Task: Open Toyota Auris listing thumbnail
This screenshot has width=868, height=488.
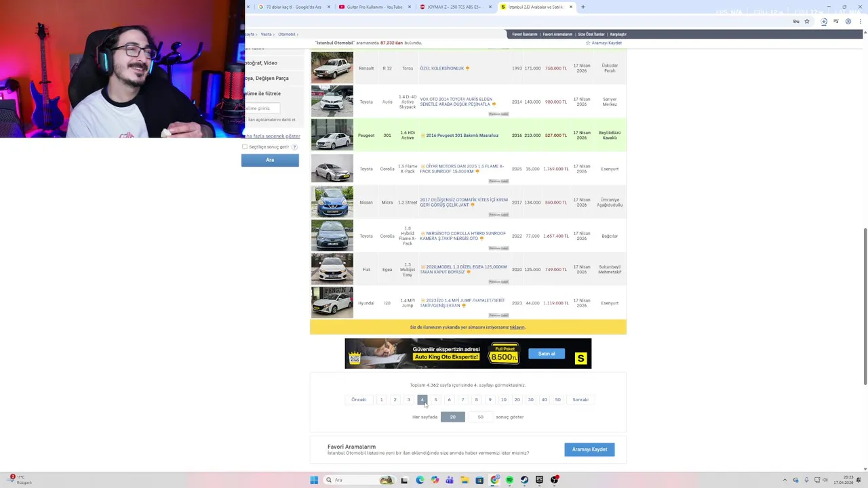Action: tap(332, 101)
